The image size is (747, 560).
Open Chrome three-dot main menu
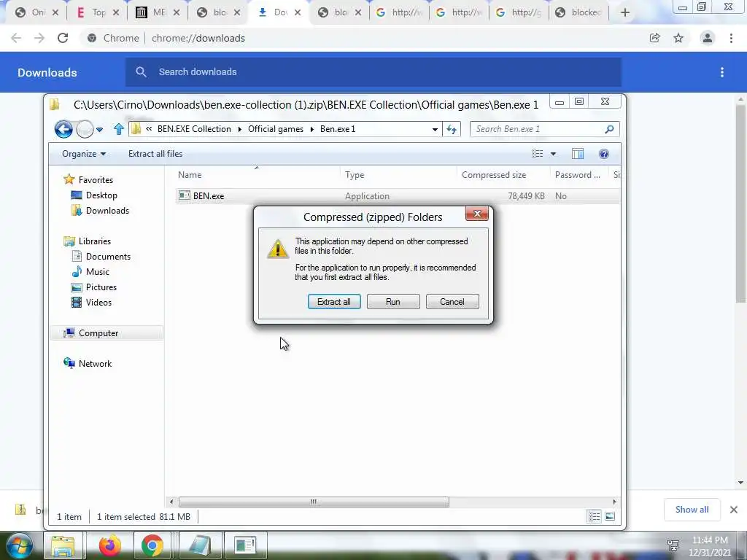pos(731,38)
